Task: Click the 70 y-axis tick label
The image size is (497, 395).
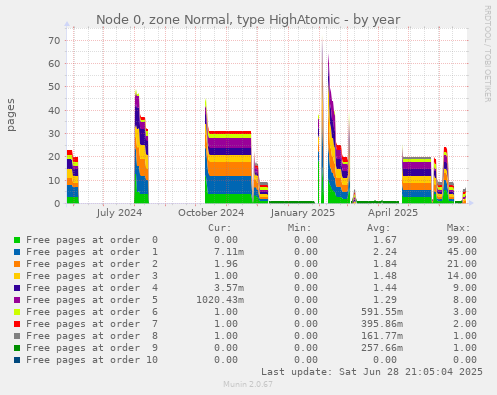Action: [54, 41]
